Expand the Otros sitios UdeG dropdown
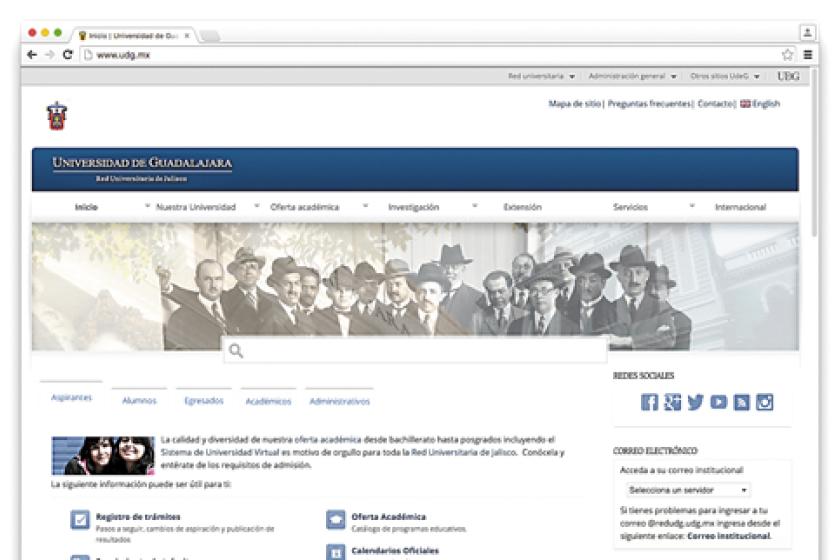 725,76
